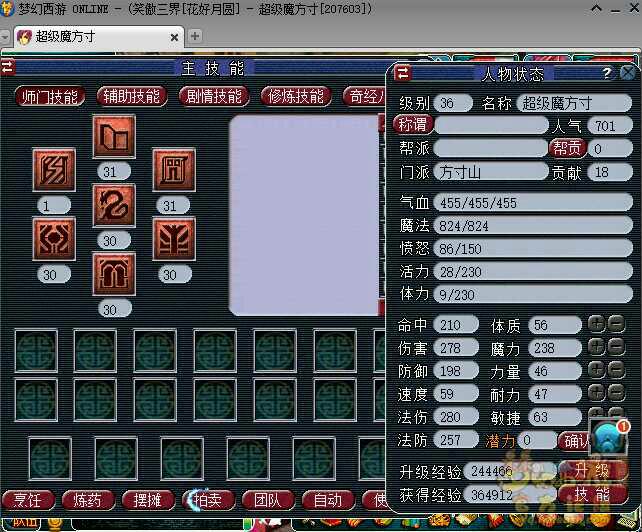Decrease 耐力 with the minus button
This screenshot has height=532, width=642.
[x=616, y=393]
